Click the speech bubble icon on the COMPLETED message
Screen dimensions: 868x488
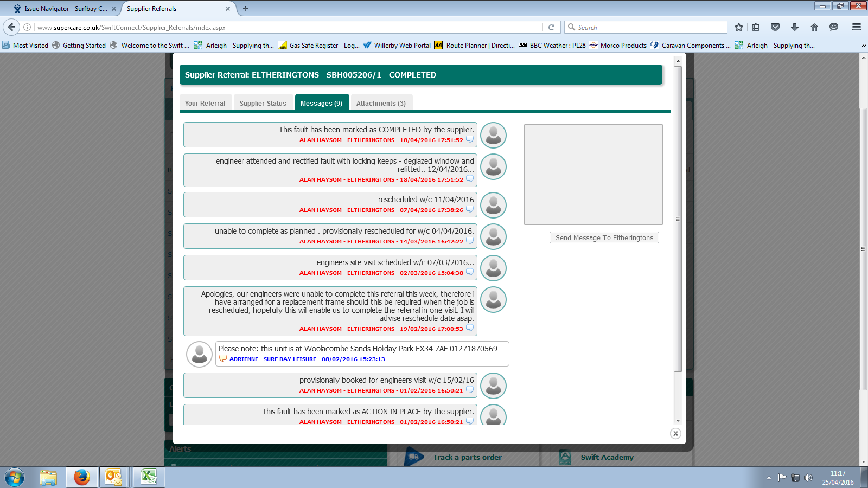(470, 139)
